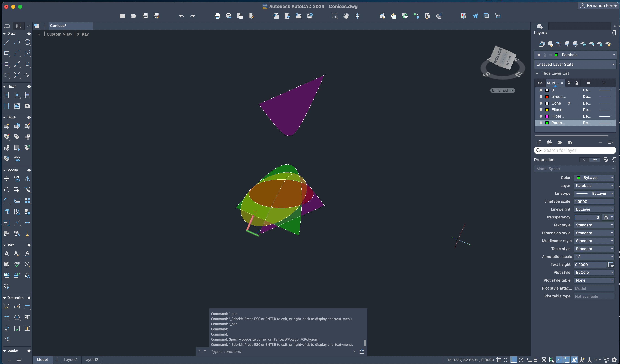
Task: Select the Hatch tool
Action: pos(7,95)
